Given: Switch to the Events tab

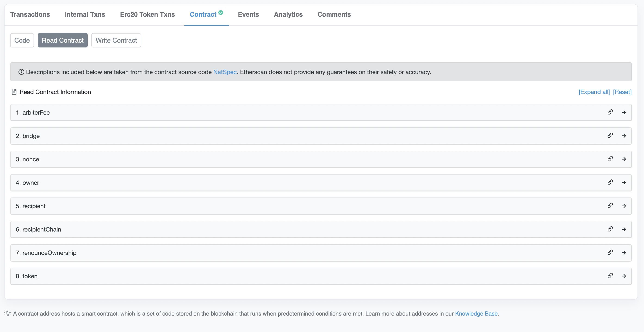Looking at the screenshot, I should click(248, 15).
